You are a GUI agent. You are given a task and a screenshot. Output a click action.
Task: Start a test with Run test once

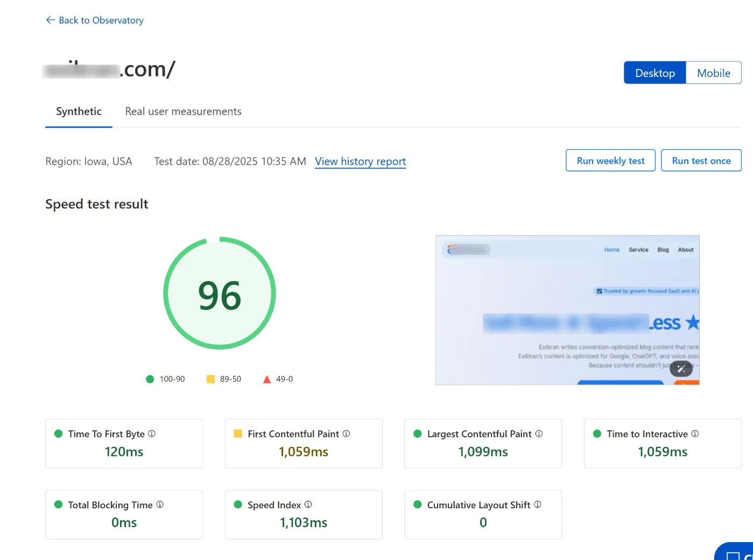coord(701,160)
